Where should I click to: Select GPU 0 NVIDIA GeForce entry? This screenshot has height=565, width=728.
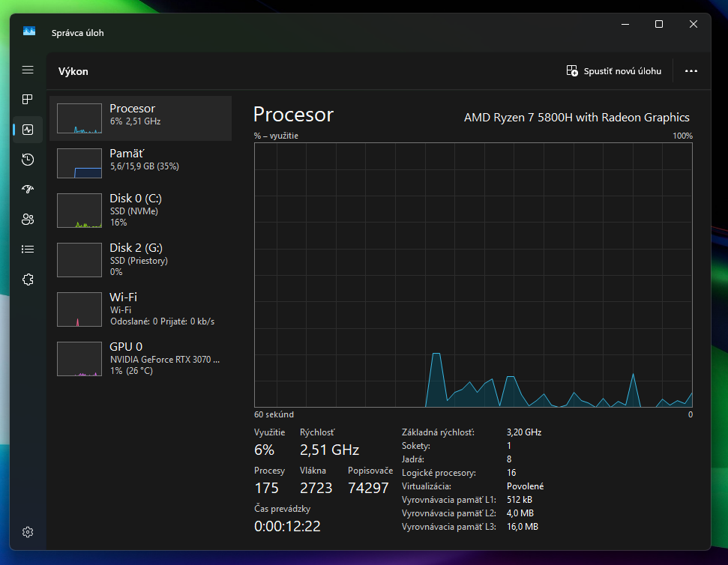[x=141, y=358]
